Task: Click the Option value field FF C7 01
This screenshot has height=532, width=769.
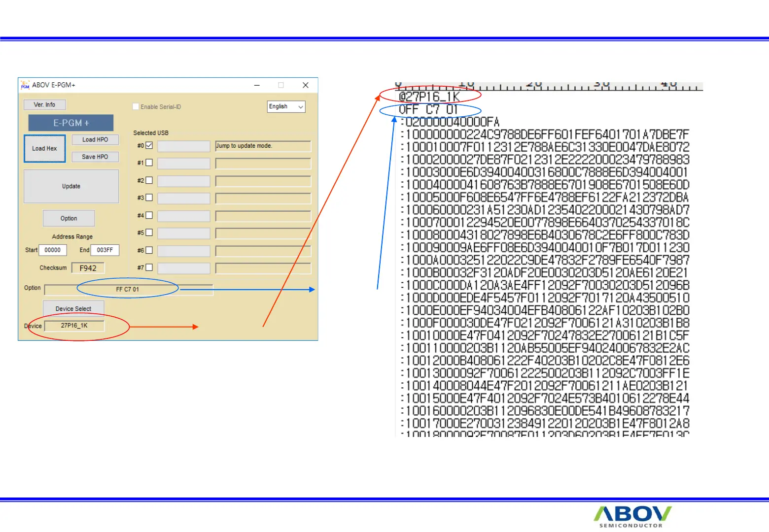Action: [x=129, y=290]
